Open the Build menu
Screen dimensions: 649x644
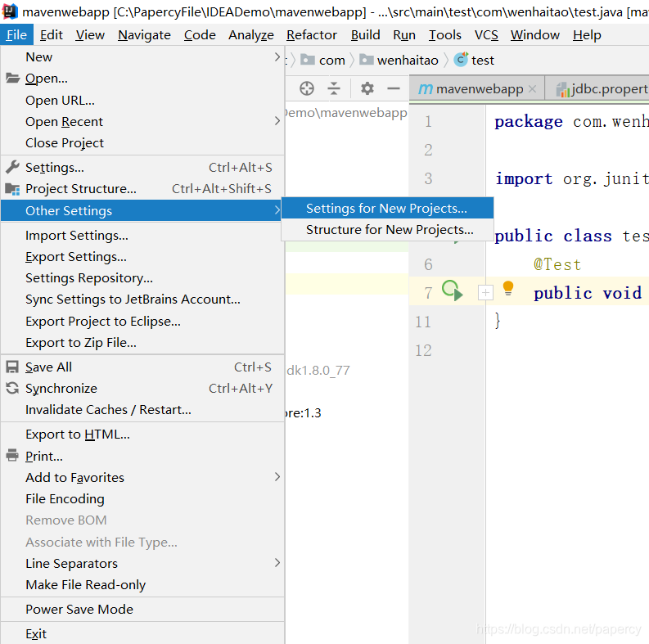(365, 35)
